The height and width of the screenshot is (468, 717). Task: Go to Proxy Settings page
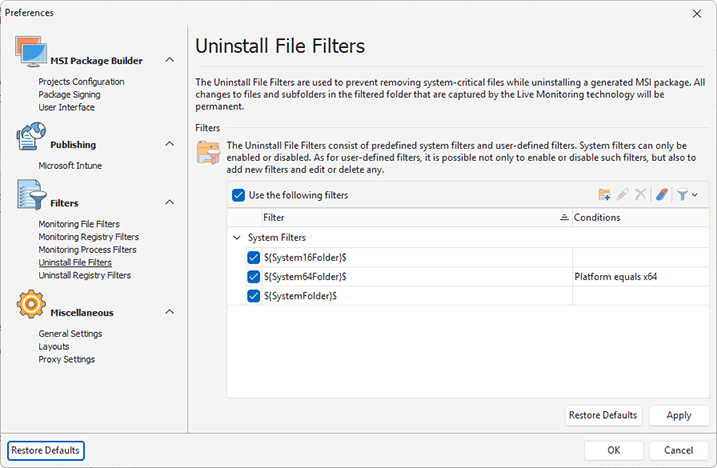66,359
